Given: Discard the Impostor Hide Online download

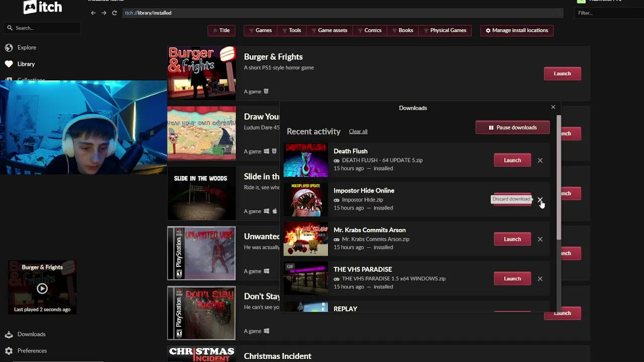Looking at the screenshot, I should pos(540,200).
